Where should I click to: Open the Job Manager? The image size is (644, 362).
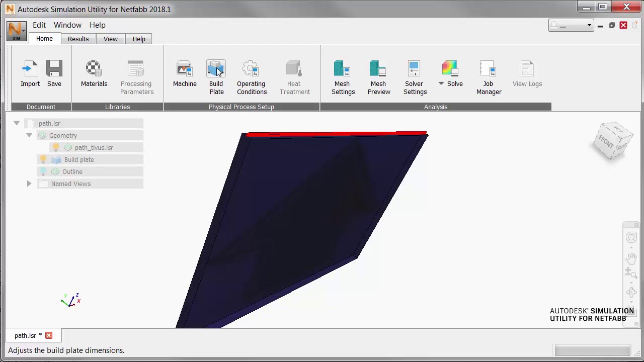coord(488,78)
